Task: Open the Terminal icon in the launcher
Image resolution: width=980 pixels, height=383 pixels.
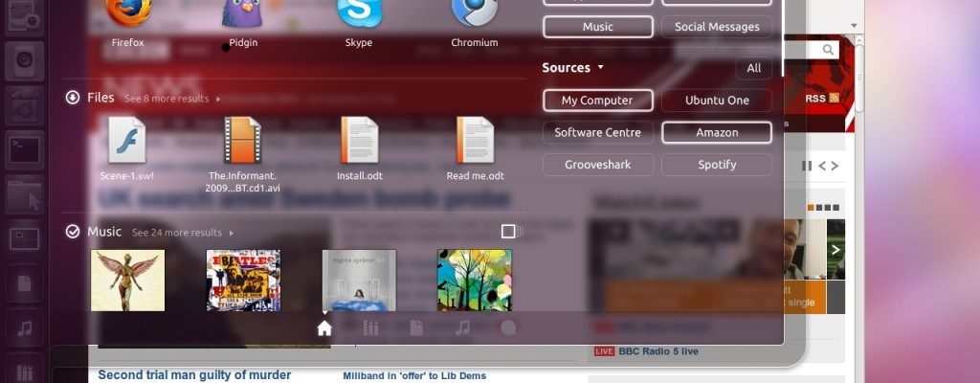Action: 22,149
